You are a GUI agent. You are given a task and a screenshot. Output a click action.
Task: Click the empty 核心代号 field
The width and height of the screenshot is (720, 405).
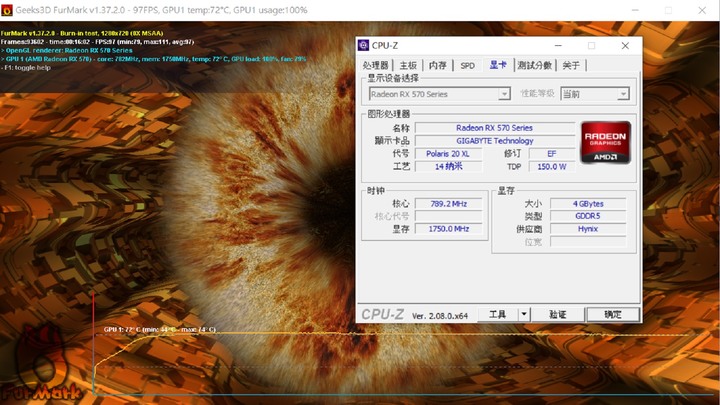coord(448,216)
